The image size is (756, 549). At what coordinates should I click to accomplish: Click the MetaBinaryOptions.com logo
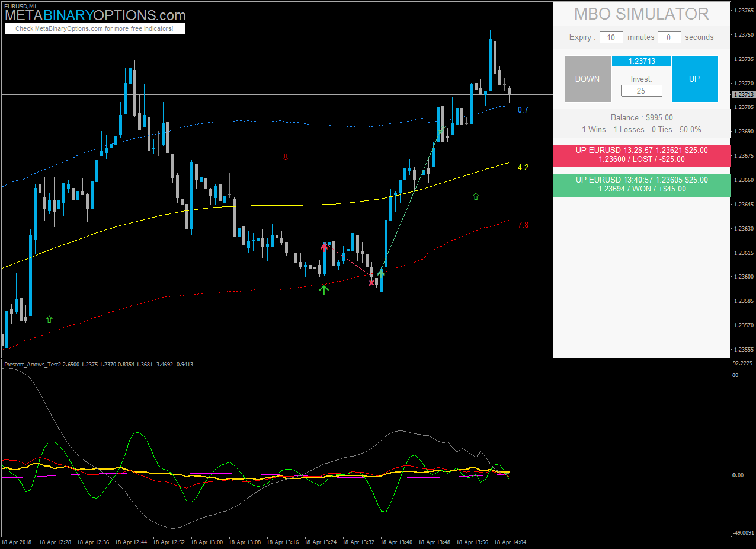(x=95, y=15)
